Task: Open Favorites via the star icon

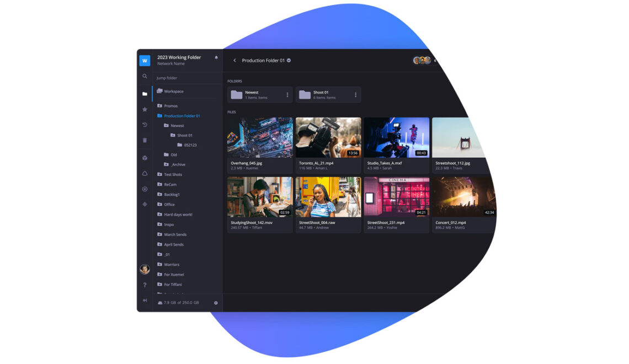Action: 145,109
